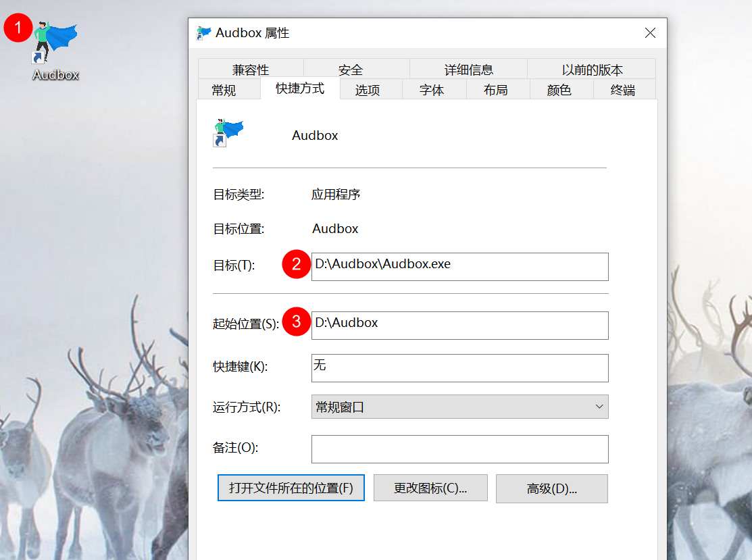
Task: Click the 高级 button
Action: pos(551,488)
